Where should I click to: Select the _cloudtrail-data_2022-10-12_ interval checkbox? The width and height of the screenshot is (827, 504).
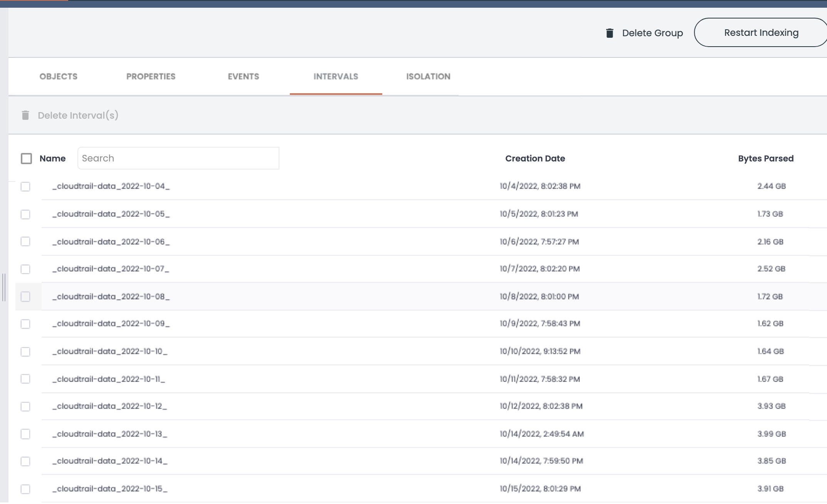pos(25,407)
